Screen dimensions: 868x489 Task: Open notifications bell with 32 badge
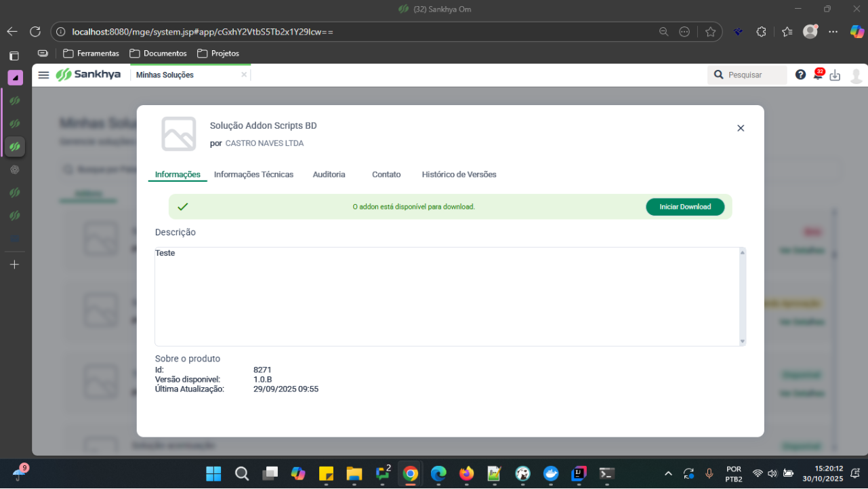coord(818,75)
